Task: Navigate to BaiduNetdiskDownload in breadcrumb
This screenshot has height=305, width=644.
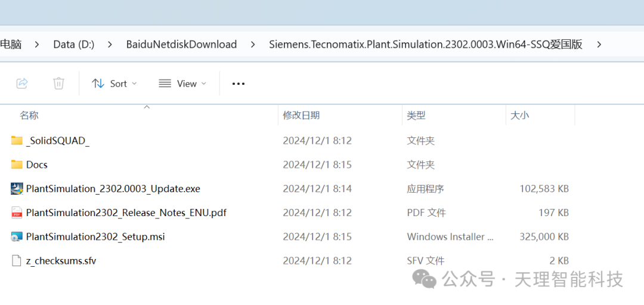Action: tap(181, 44)
